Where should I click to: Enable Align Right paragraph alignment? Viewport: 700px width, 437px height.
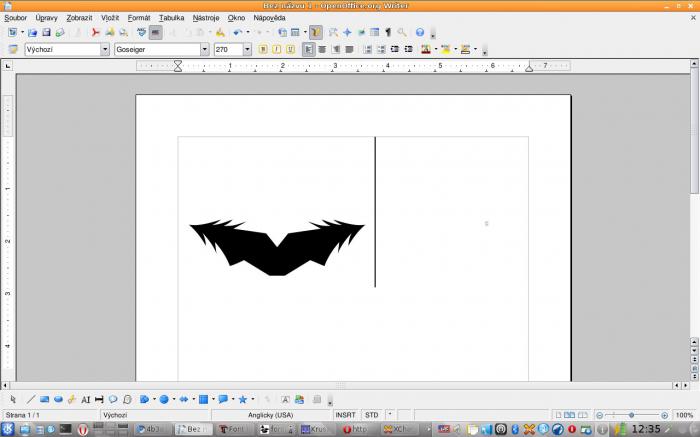point(336,50)
